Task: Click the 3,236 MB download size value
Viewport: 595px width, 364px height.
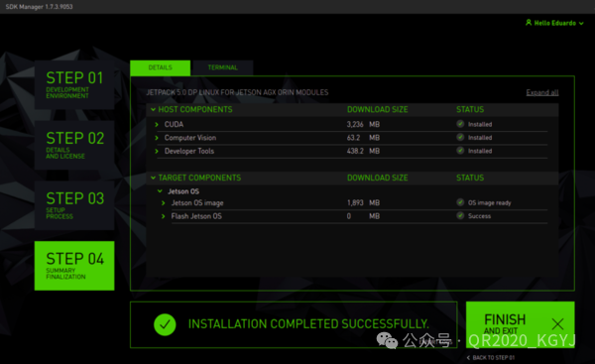Action: tap(363, 125)
